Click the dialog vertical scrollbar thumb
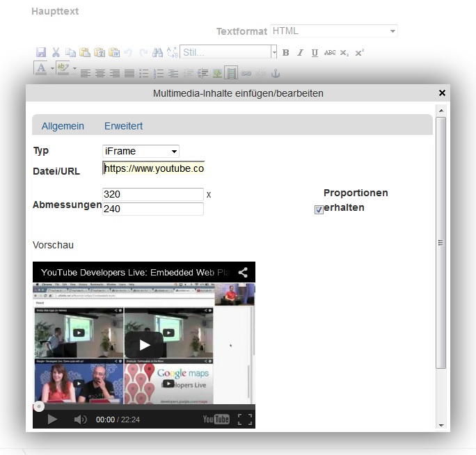The width and height of the screenshot is (476, 455). point(441,243)
